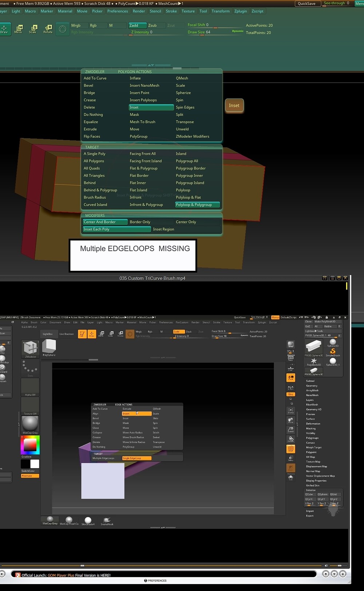Toggle the PolyF polyframe icon
This screenshot has height=591, width=364.
click(290, 449)
